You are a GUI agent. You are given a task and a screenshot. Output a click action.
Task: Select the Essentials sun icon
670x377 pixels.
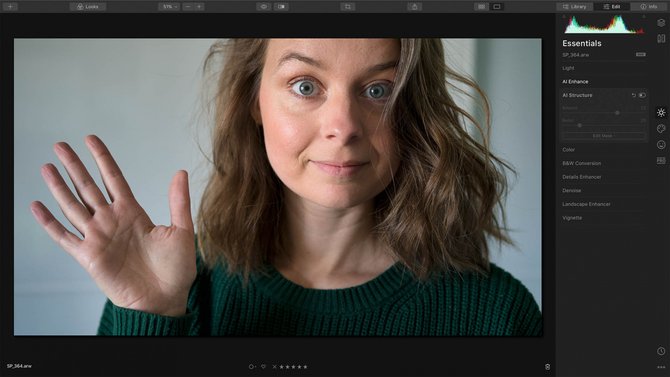coord(661,112)
